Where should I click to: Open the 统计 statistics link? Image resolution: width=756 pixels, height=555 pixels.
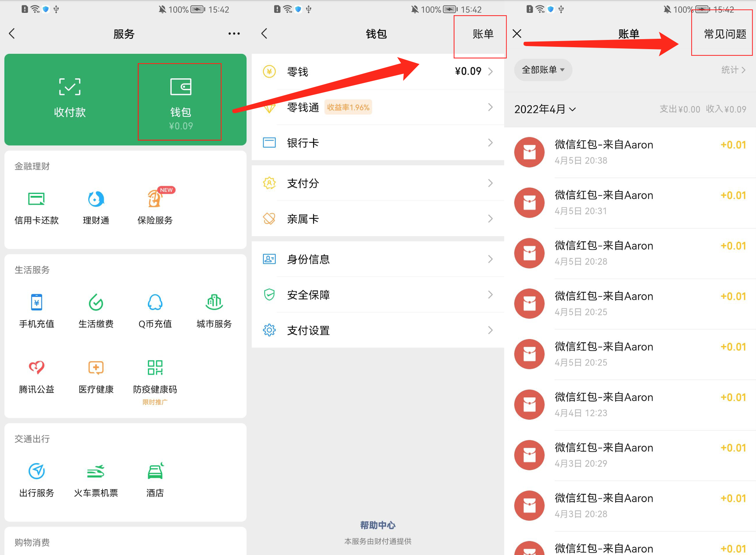click(733, 70)
